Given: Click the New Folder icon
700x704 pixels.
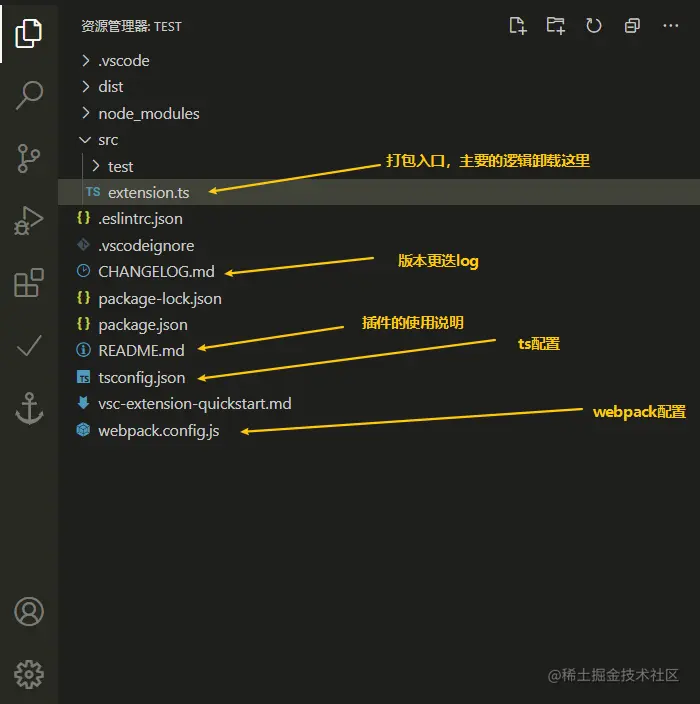Looking at the screenshot, I should click(x=555, y=26).
